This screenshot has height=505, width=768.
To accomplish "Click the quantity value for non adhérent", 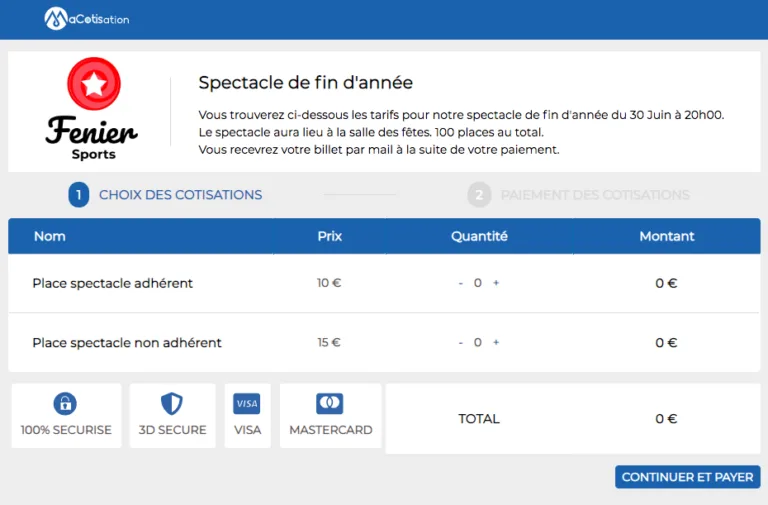I will (478, 342).
